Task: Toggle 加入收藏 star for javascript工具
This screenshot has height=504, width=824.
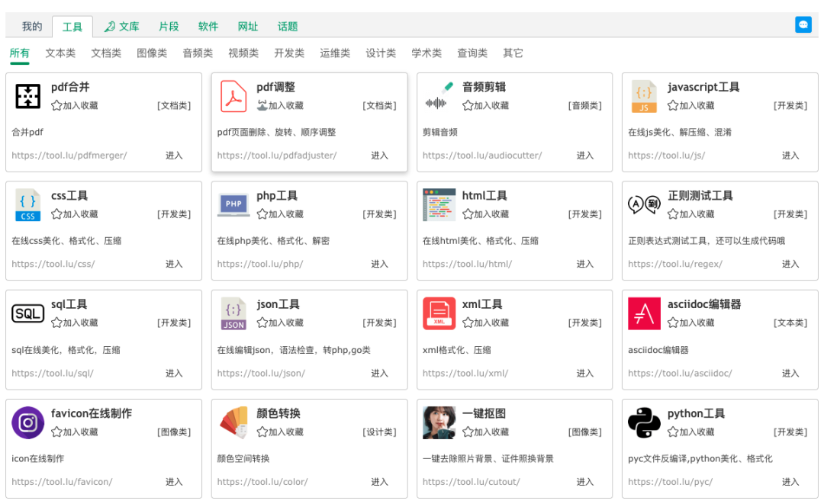Action: point(673,105)
